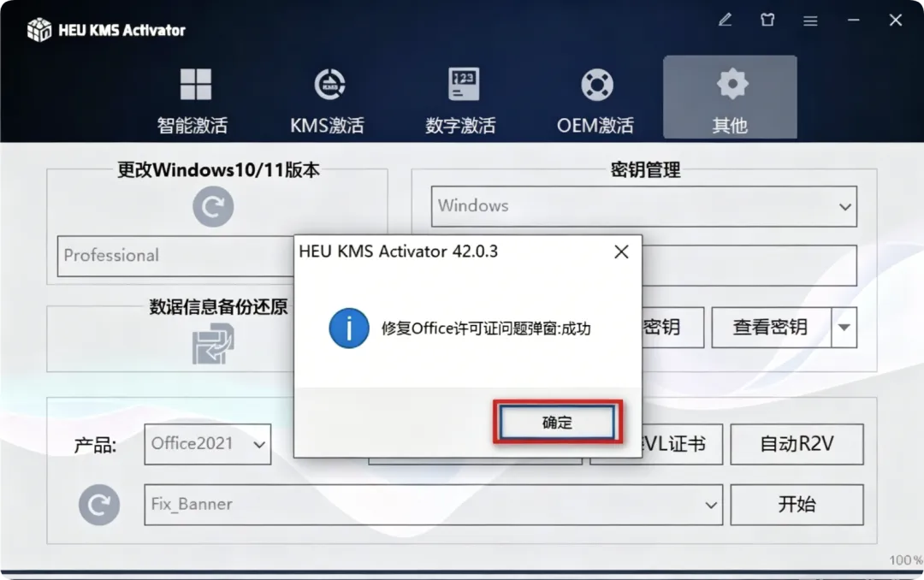Switch to the OEM激活 tab
The image size is (924, 580).
pyautogui.click(x=595, y=99)
